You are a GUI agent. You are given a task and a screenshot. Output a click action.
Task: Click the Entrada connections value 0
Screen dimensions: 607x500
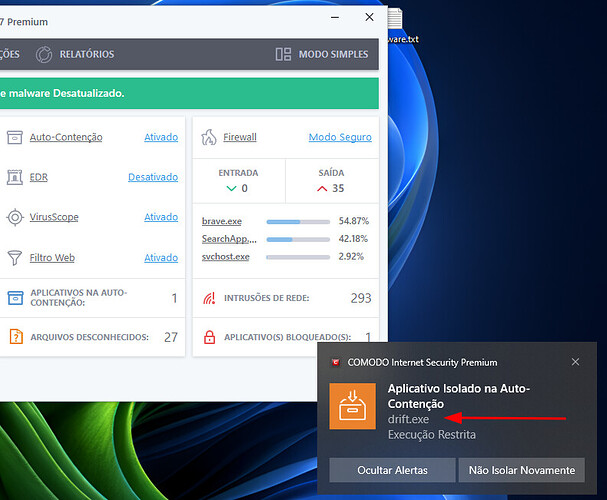[244, 188]
